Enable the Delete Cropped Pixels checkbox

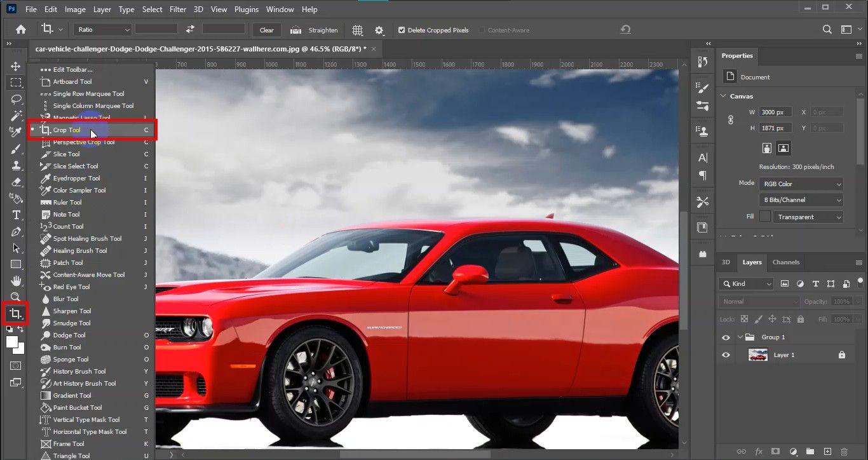(x=402, y=30)
